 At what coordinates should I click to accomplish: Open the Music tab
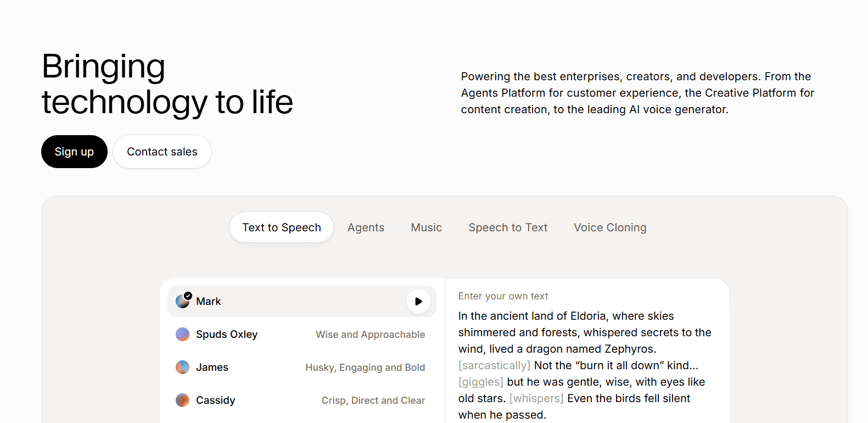[426, 227]
